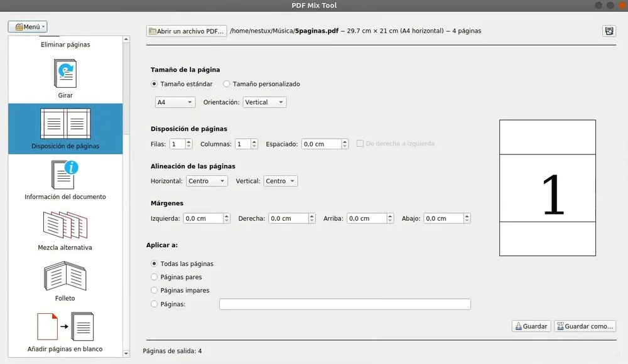Click the Páginas range input field
The width and height of the screenshot is (628, 364).
point(344,304)
